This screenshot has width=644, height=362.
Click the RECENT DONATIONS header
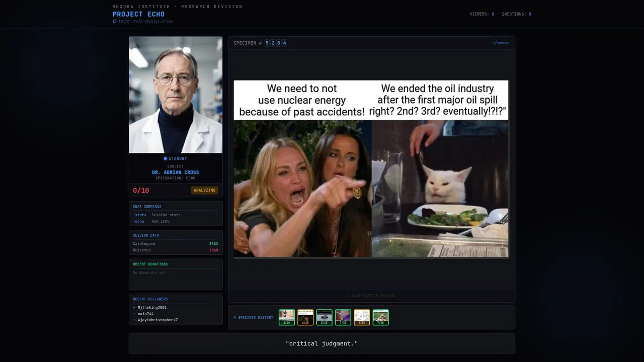pos(150,264)
